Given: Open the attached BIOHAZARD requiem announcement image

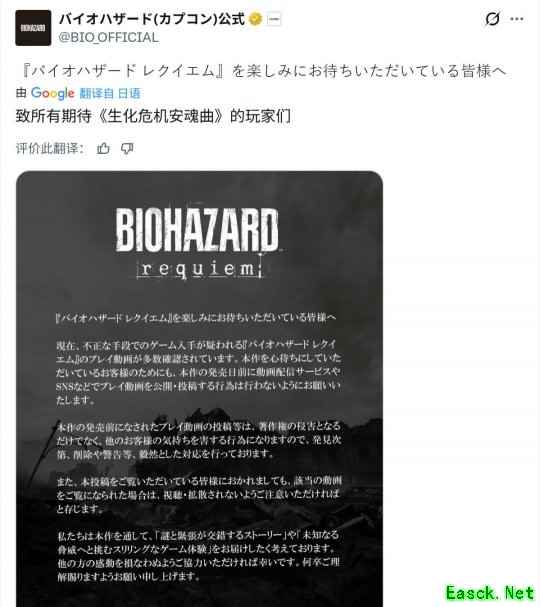Looking at the screenshot, I should click(x=199, y=389).
